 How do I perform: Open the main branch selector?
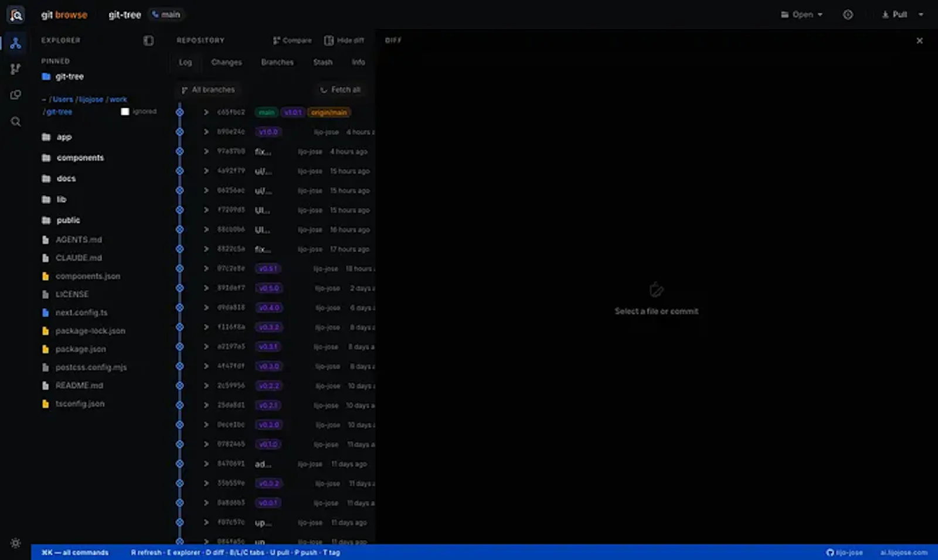pyautogui.click(x=166, y=15)
